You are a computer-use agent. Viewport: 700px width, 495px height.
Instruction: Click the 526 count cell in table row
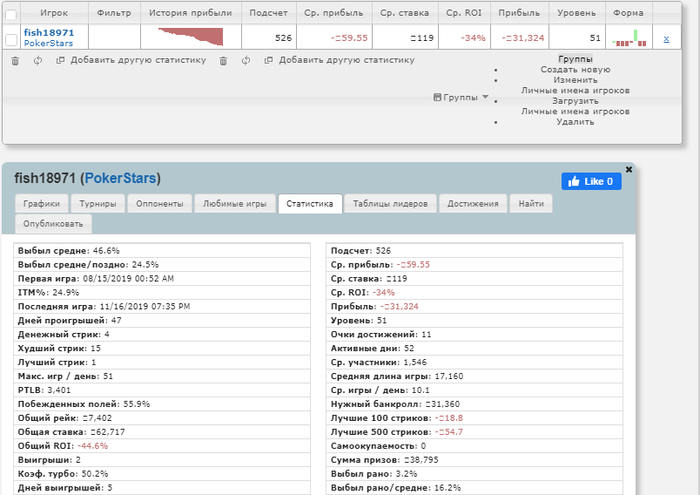269,38
